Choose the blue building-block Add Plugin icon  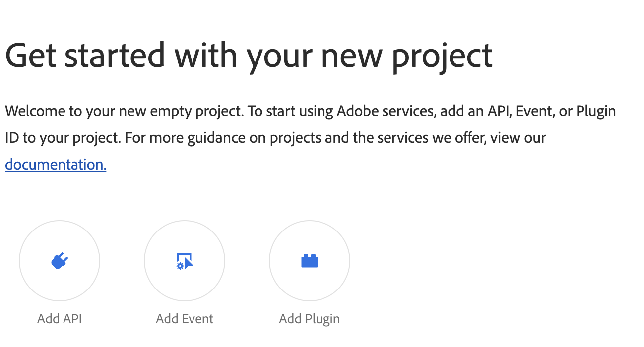[x=310, y=261]
